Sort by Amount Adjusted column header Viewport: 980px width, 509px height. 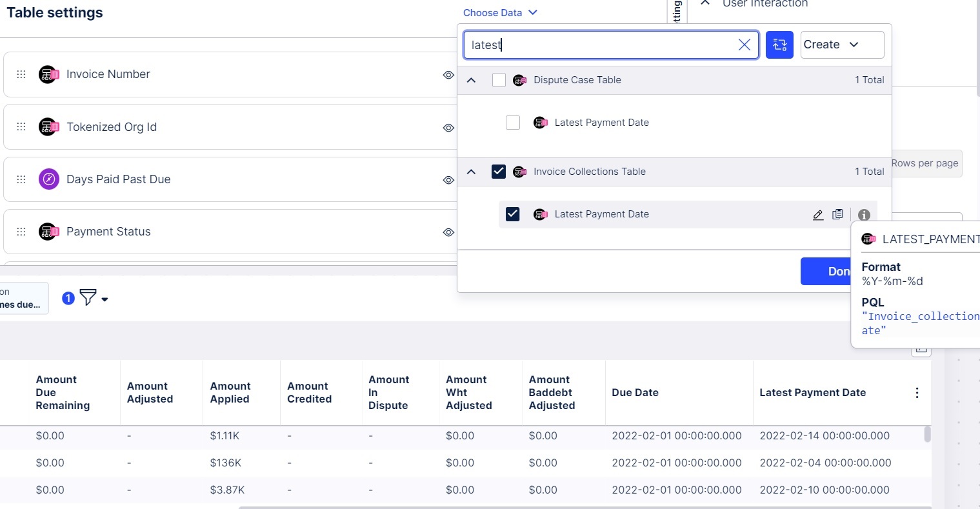150,393
